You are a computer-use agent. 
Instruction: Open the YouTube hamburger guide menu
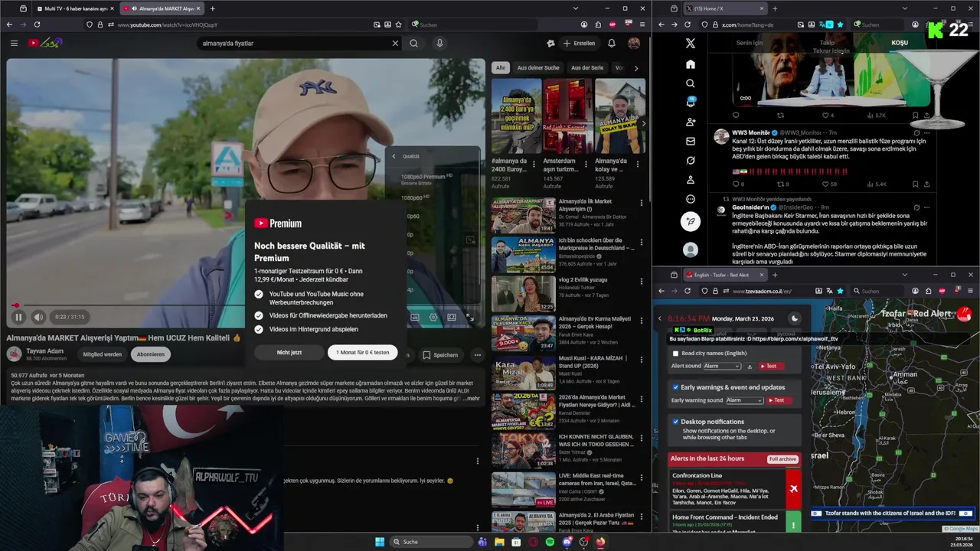tap(14, 43)
